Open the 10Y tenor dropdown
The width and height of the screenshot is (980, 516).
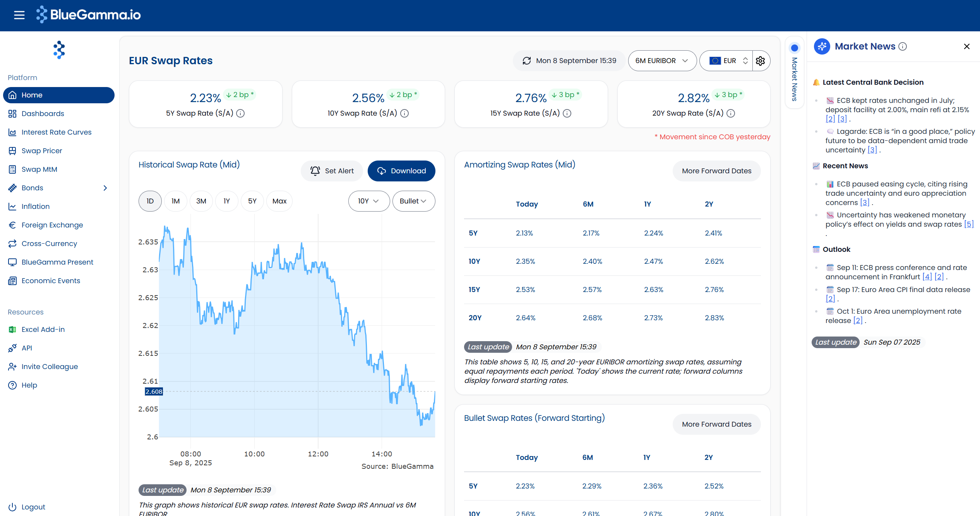[x=369, y=201]
